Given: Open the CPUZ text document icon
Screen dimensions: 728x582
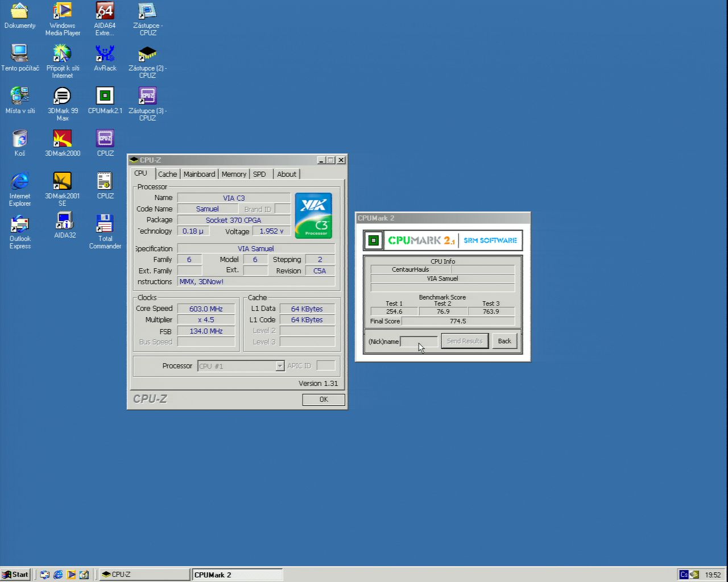Looking at the screenshot, I should coord(105,181).
